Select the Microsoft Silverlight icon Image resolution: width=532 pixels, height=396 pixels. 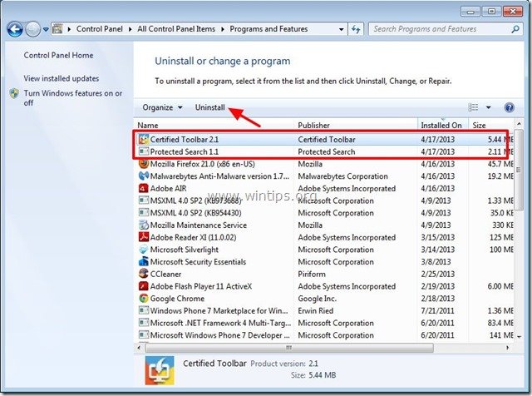tap(144, 250)
